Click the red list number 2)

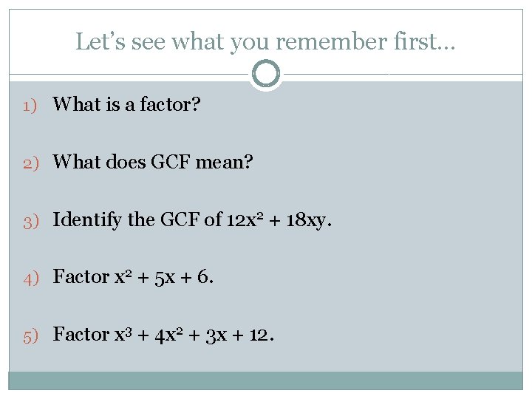coord(31,164)
